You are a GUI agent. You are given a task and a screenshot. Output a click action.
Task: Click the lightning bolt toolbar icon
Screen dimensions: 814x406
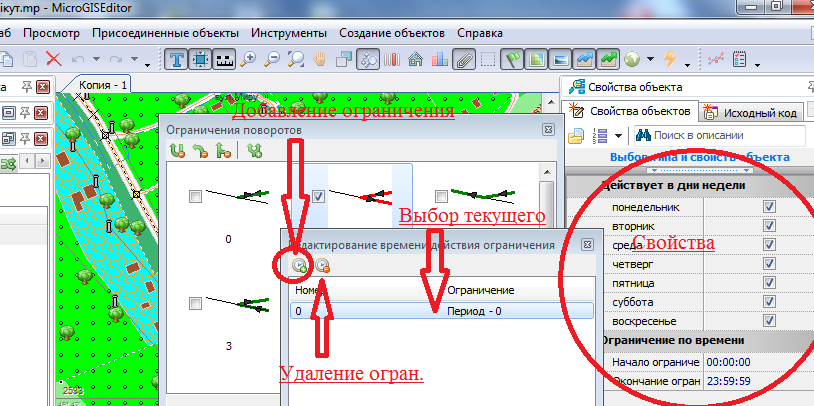coord(669,59)
